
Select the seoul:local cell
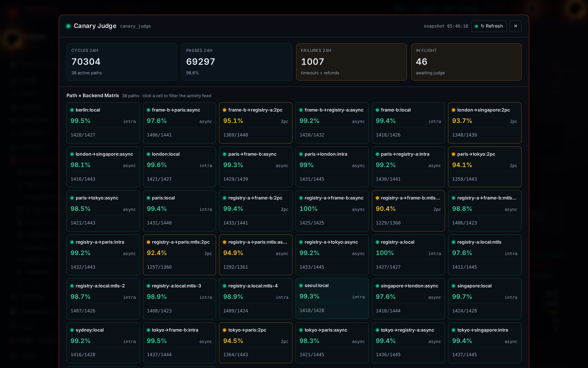pyautogui.click(x=332, y=298)
